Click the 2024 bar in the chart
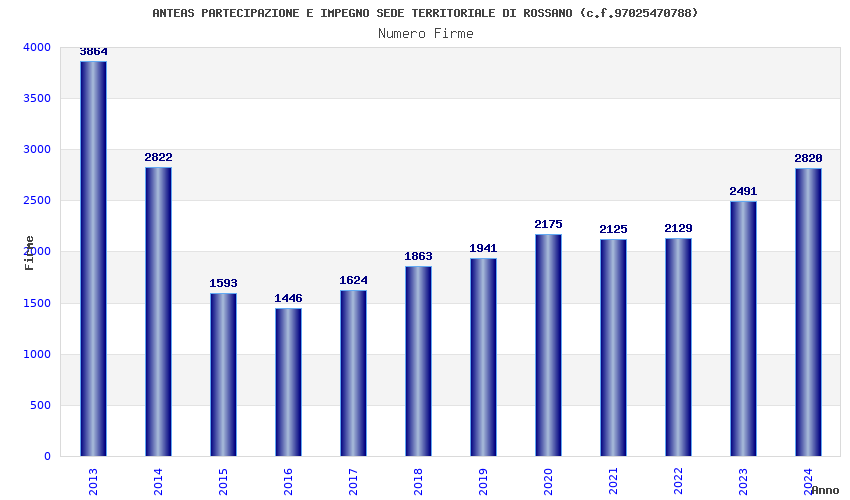The width and height of the screenshot is (850, 500). (x=808, y=312)
